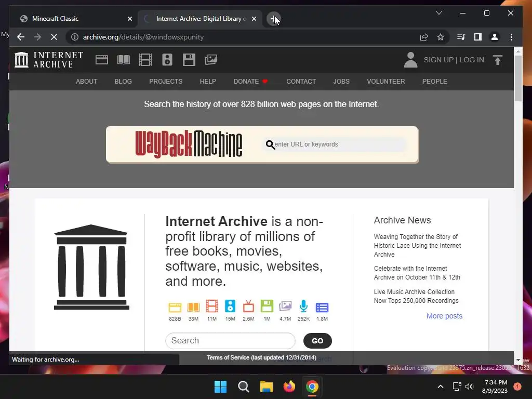Click the 252K microphone concerts icon
This screenshot has width=532, height=399.
click(x=303, y=306)
